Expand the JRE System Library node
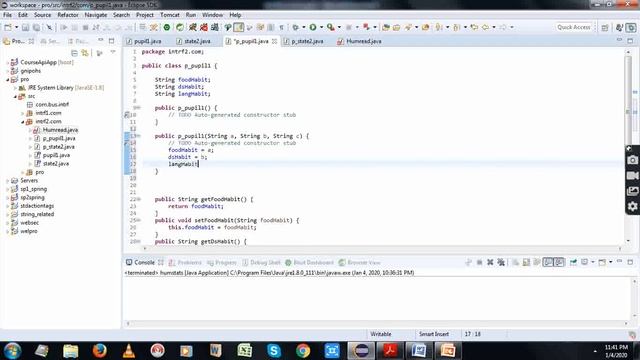The image size is (640, 360). (x=15, y=88)
